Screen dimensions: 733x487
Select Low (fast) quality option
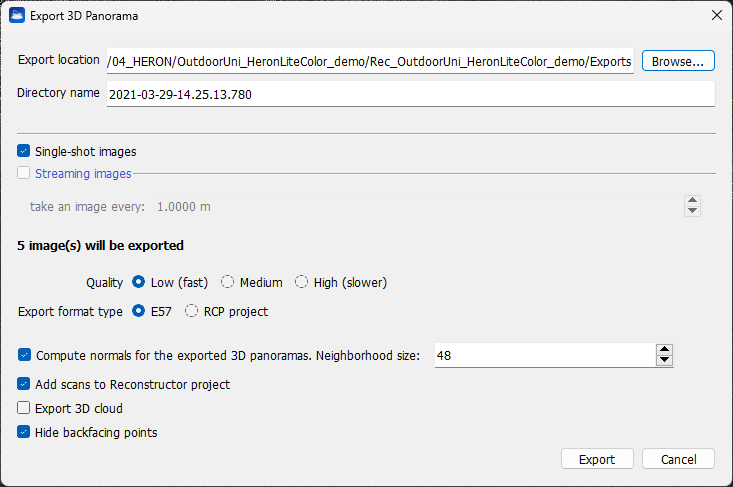[139, 283]
